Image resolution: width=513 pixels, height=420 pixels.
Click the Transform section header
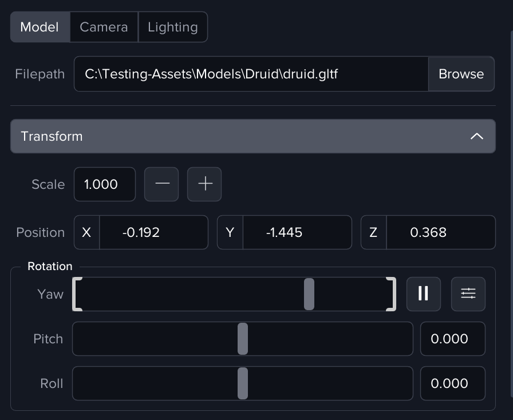pos(229,136)
